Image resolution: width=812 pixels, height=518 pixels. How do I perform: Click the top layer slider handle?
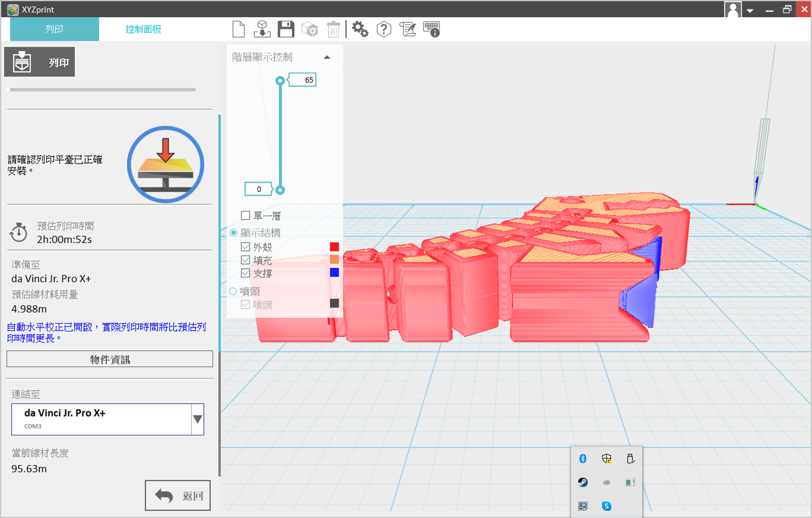tap(280, 81)
